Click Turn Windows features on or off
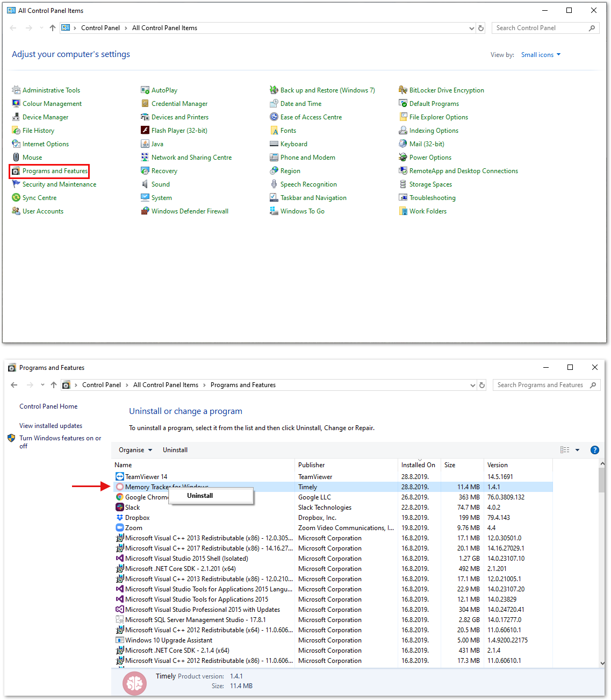Image resolution: width=611 pixels, height=700 pixels. 60,442
